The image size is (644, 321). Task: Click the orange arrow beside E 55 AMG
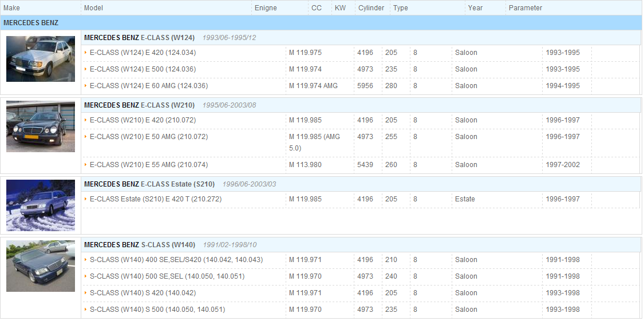[86, 165]
